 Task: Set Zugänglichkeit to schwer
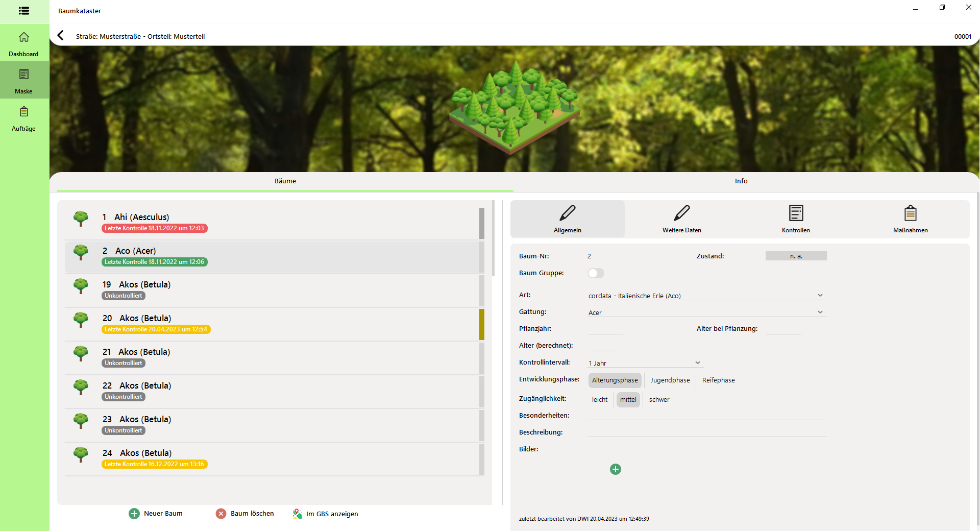pos(659,400)
